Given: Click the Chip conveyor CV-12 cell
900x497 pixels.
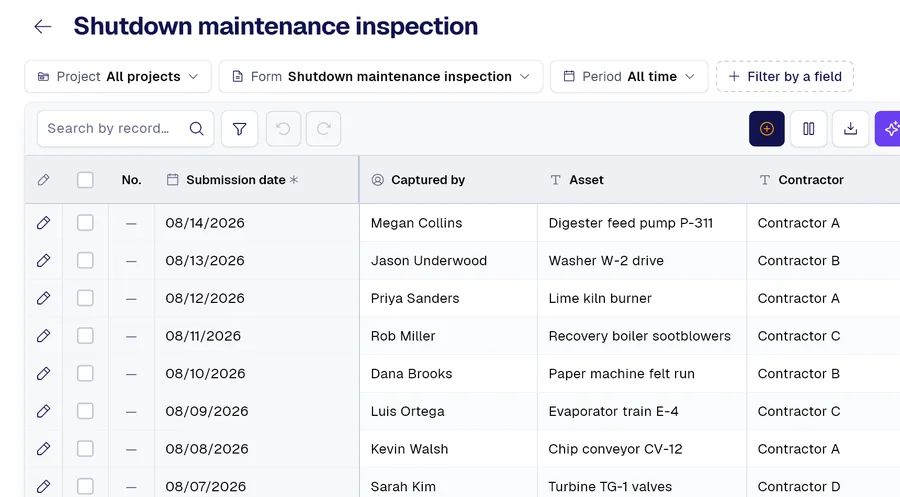Looking at the screenshot, I should [x=642, y=449].
